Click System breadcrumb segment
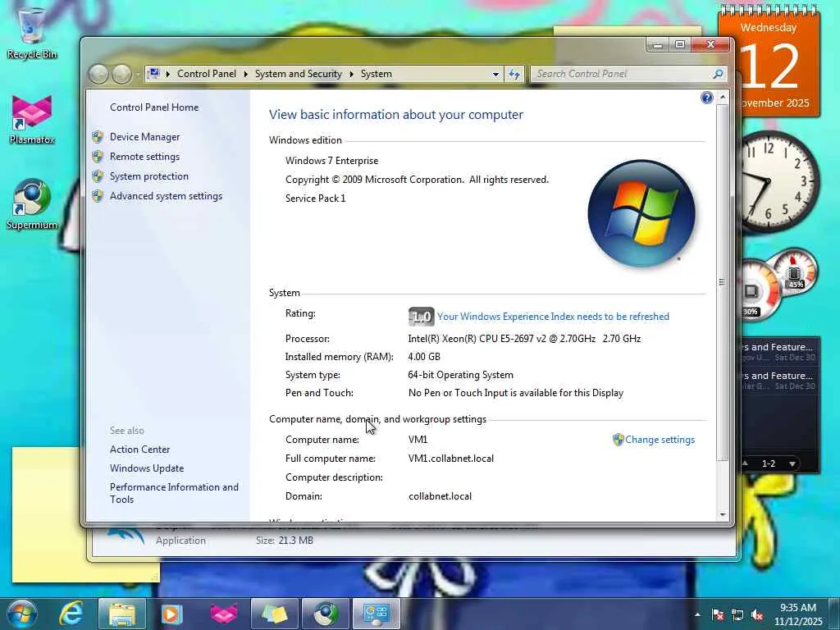The image size is (840, 630). pyautogui.click(x=376, y=74)
